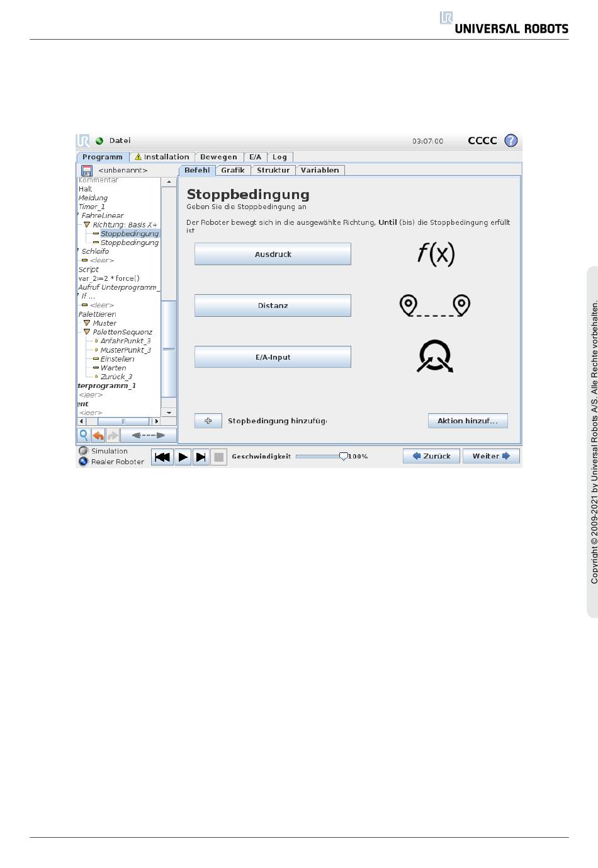598x868 pixels.
Task: Select the Halt tree node
Action: [85, 189]
